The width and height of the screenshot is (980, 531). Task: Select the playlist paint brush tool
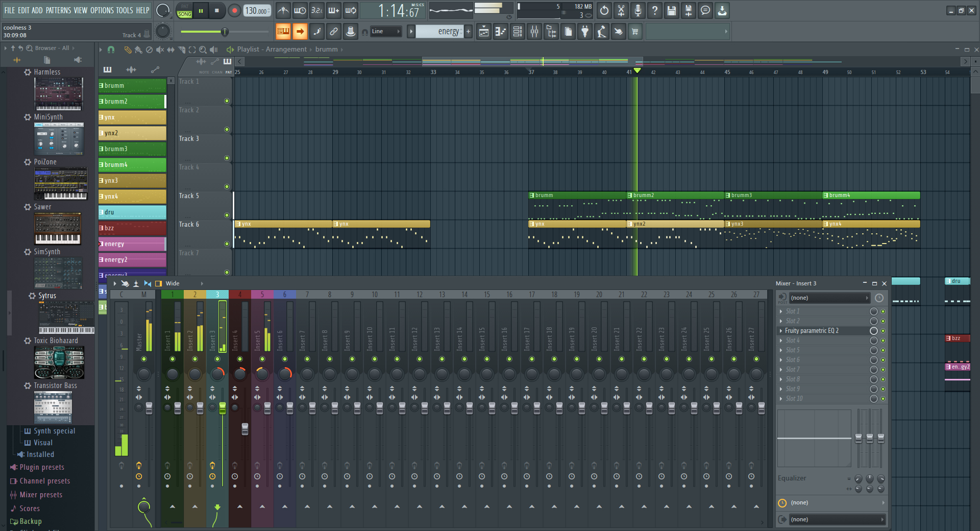point(138,50)
